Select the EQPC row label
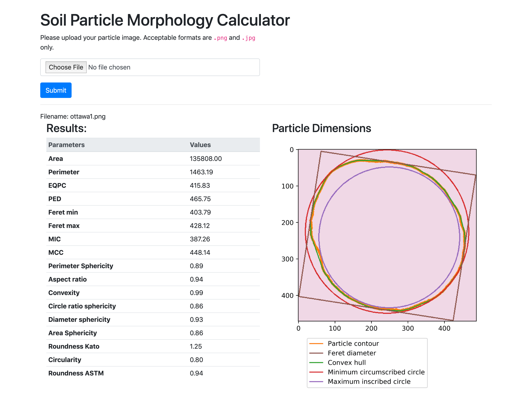 click(57, 185)
